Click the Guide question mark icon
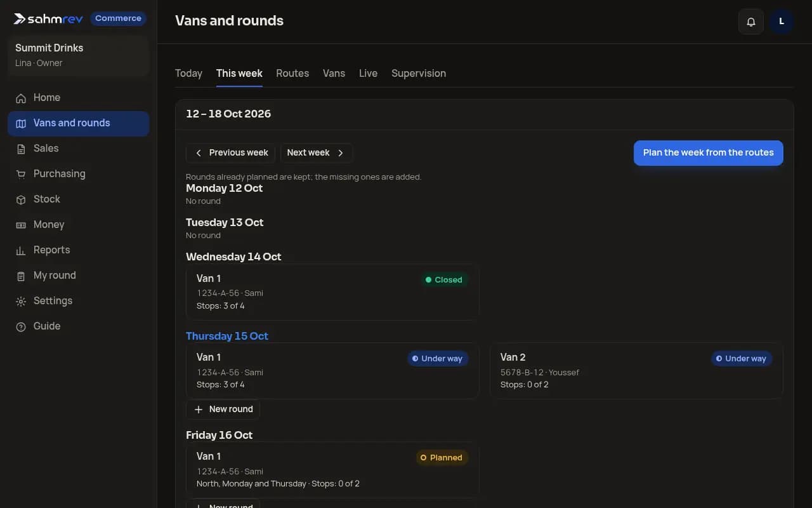 coord(21,326)
